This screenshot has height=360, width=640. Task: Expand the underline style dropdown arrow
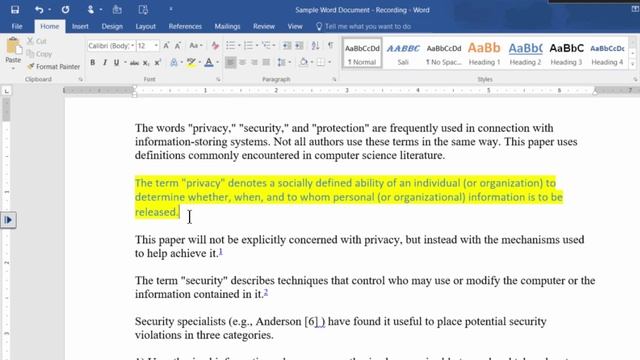click(125, 62)
